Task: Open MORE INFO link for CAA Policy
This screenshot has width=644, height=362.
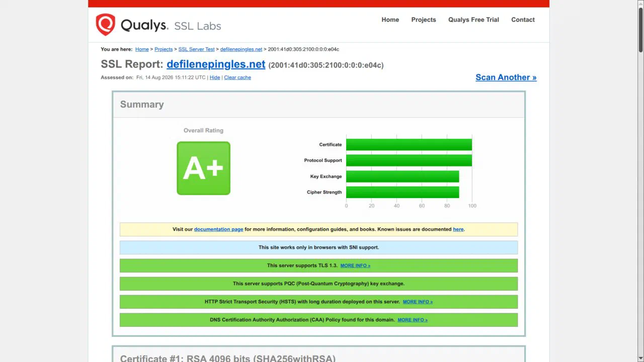Action: point(413,320)
